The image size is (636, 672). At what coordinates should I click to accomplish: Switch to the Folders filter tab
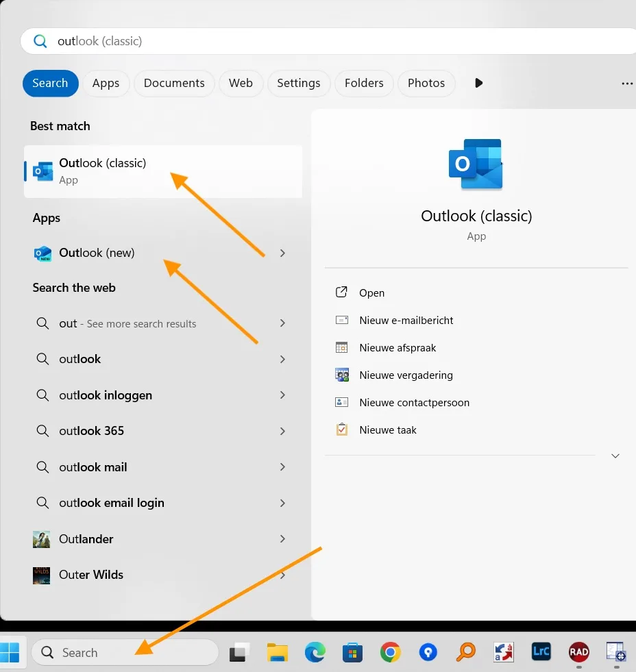(x=364, y=83)
